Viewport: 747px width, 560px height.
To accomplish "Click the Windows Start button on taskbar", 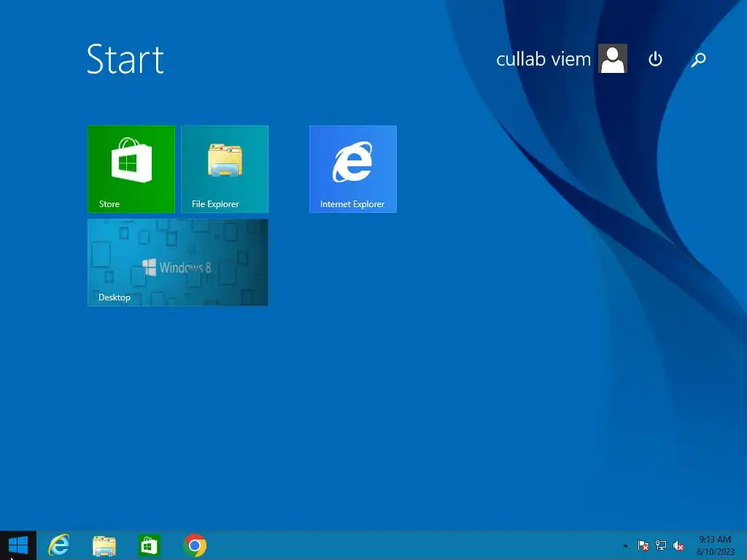I will tap(18, 545).
